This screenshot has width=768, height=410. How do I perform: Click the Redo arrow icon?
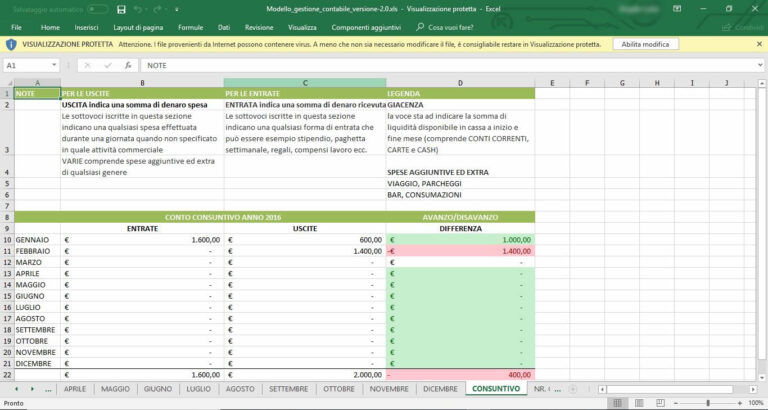tap(157, 9)
